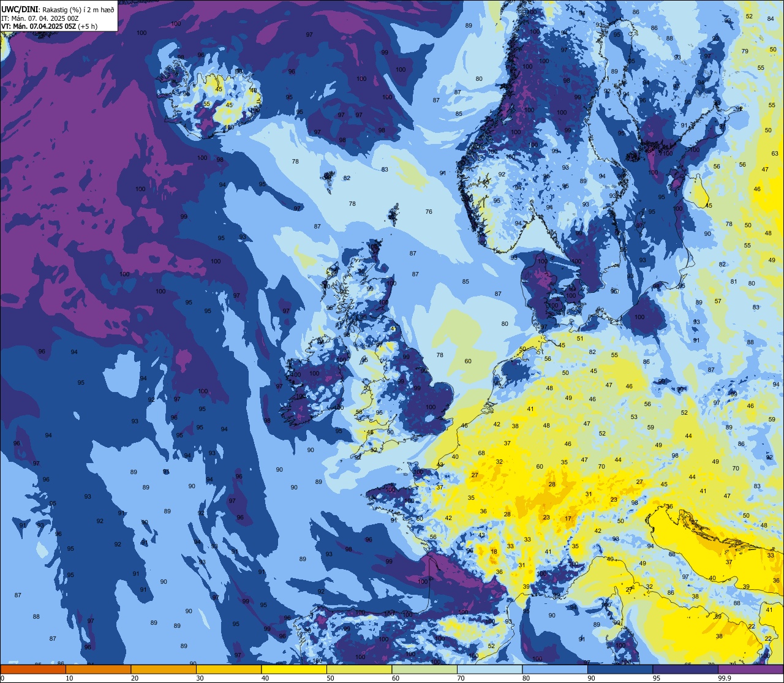Click the humidity value '84' at the top right
The image size is (784, 683).
tap(771, 18)
